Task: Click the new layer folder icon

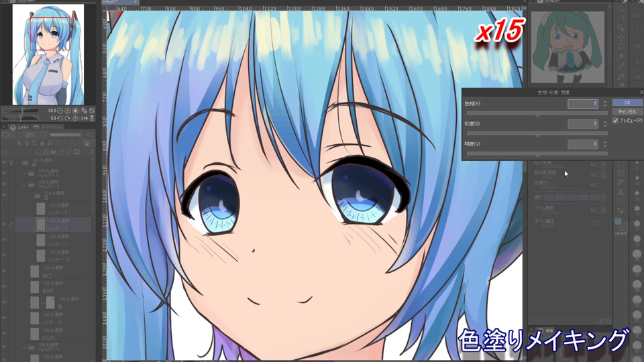Action: [x=53, y=152]
